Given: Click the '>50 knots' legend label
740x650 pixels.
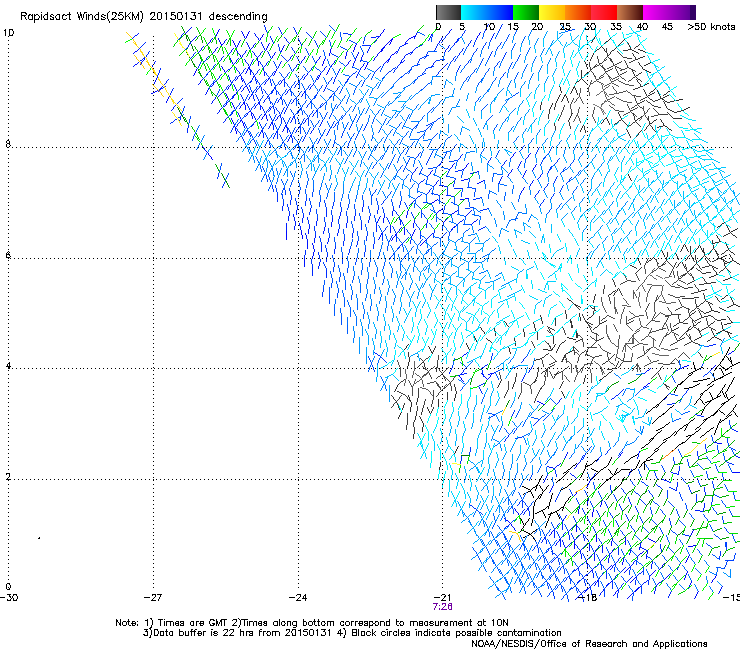Looking at the screenshot, I should coord(711,26).
